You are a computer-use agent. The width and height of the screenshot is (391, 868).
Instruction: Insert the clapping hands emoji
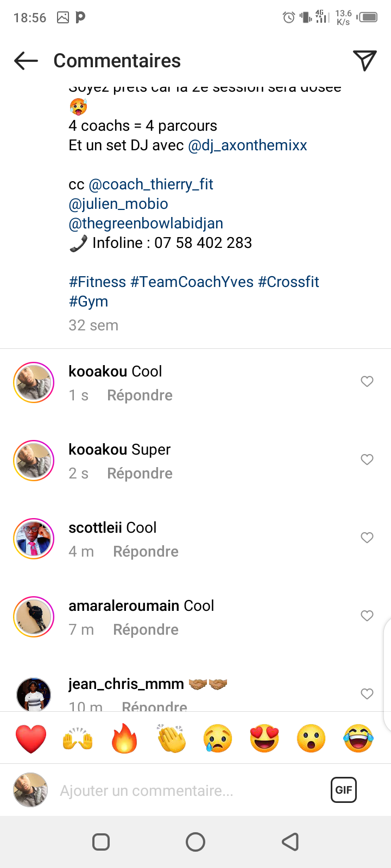[171, 738]
